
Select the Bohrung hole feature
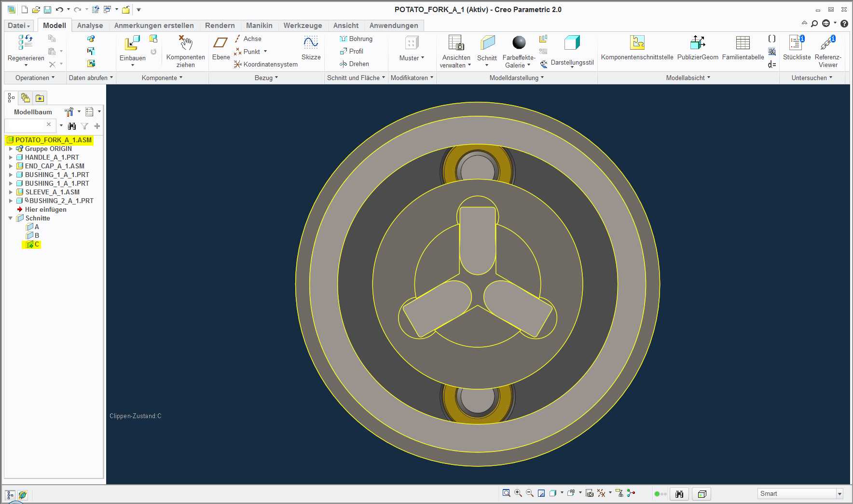tap(356, 39)
